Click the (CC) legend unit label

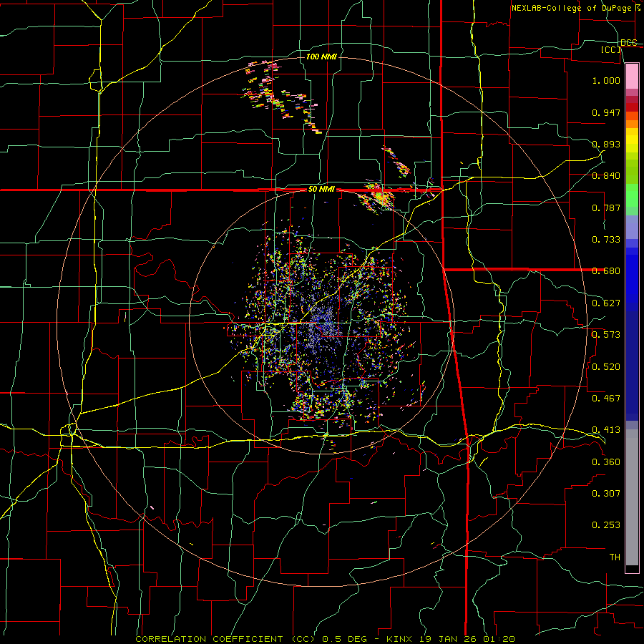click(611, 49)
